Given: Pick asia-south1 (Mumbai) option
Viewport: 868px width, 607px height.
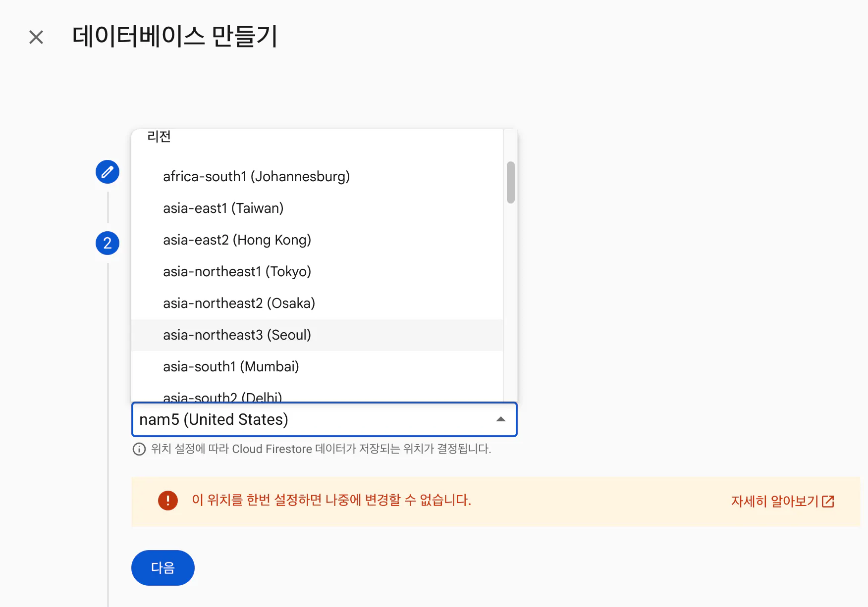Looking at the screenshot, I should (231, 367).
